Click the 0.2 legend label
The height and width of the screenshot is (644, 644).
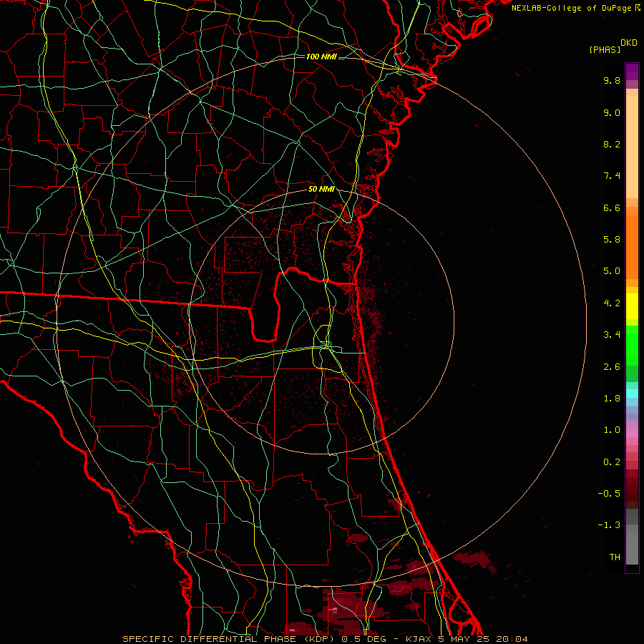pos(612,462)
